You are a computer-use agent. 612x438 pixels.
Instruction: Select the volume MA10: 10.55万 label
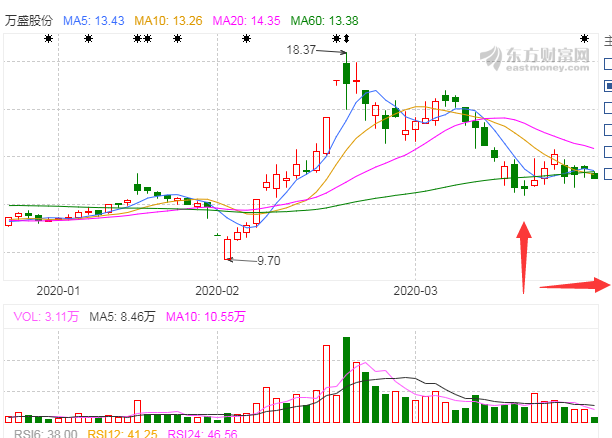pyautogui.click(x=206, y=317)
